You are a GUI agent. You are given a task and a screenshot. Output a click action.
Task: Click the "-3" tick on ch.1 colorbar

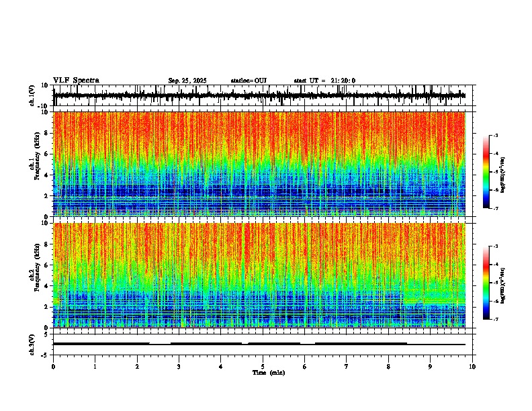coord(496,135)
